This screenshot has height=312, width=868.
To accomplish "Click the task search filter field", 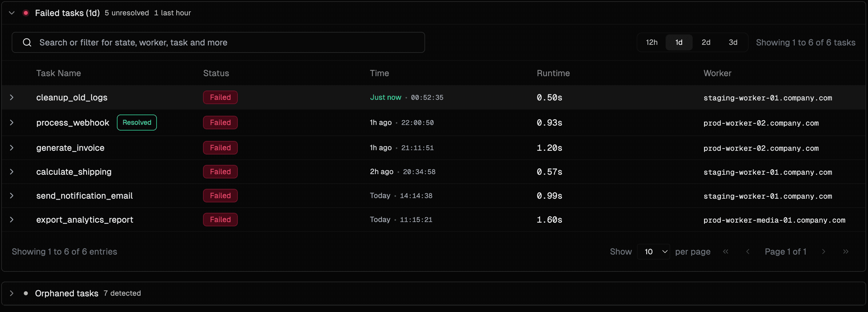I will coord(222,42).
